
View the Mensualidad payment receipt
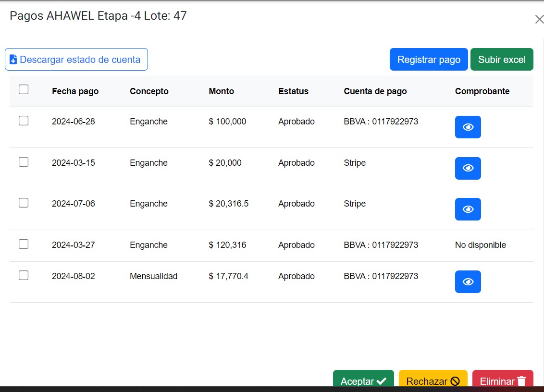[468, 282]
